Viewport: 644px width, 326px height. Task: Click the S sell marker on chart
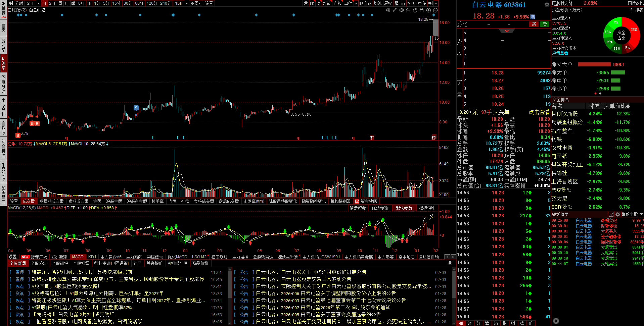point(136,108)
